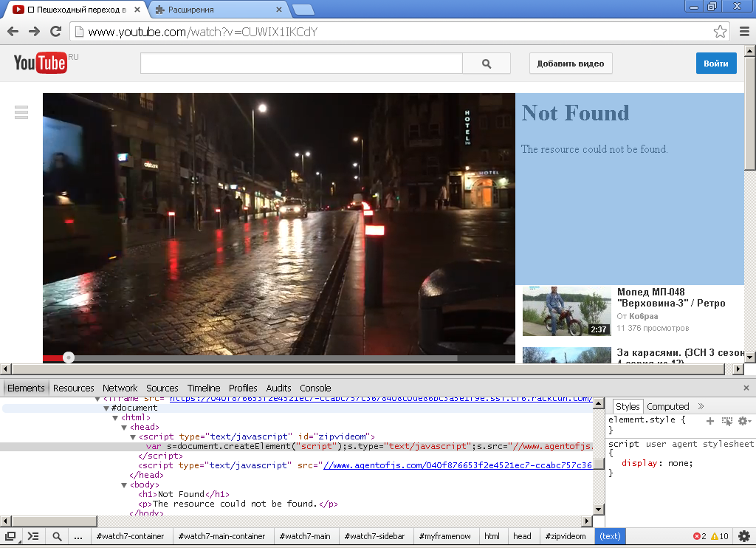Screen dimensions: 756x548
Task: Click the page horizontal scrollbar thumb
Action: [x=368, y=369]
